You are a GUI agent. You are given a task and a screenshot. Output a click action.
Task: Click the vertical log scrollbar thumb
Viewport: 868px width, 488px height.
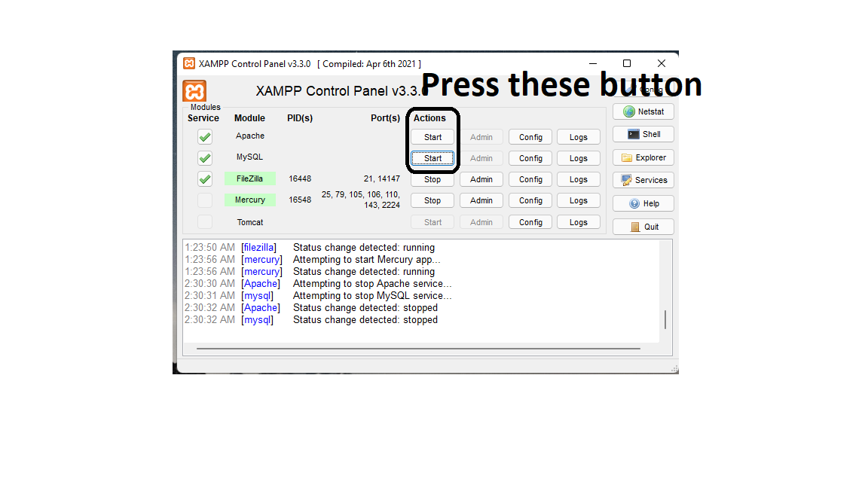(x=665, y=319)
